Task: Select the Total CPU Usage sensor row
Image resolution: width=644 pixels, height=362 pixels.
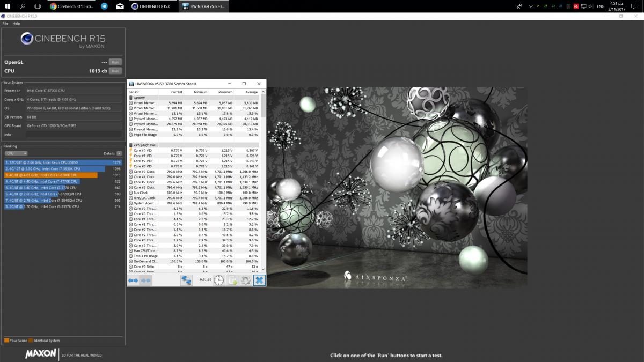Action: (x=194, y=256)
